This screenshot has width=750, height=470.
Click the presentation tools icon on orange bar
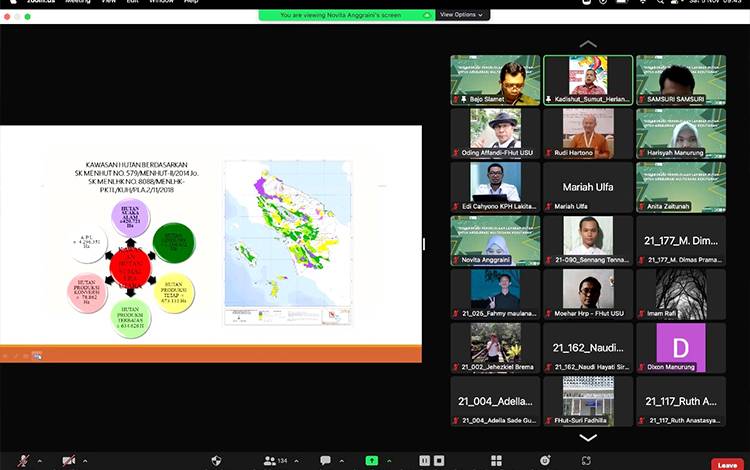point(37,355)
